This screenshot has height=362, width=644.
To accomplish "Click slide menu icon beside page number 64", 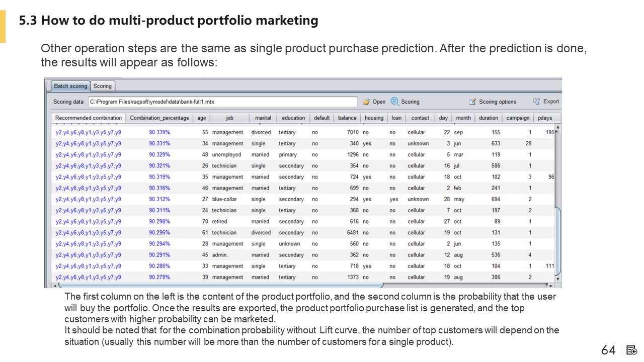I will [632, 350].
